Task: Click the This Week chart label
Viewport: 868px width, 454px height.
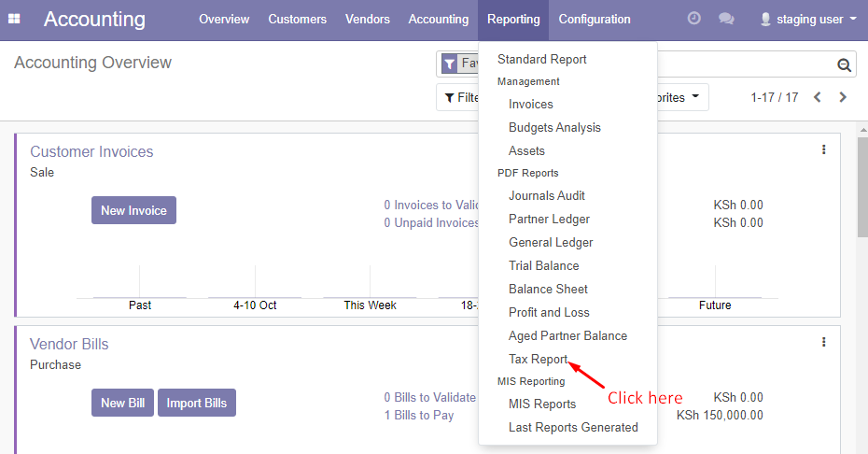Action: tap(370, 305)
